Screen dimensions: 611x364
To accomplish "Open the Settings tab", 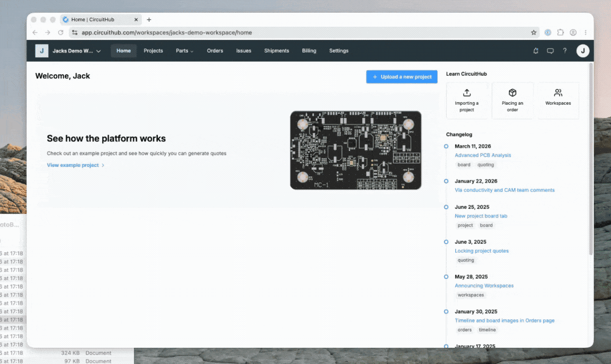I will pyautogui.click(x=339, y=51).
